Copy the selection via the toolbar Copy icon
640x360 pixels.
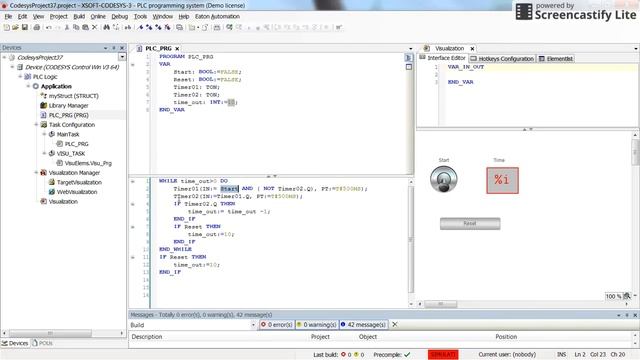[76, 27]
